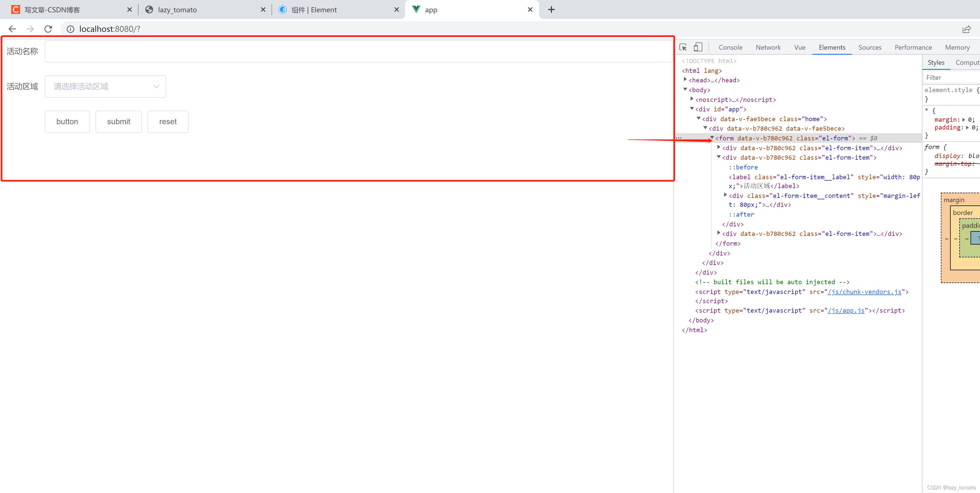Image resolution: width=980 pixels, height=493 pixels.
Task: Click the ellipsis on selected node
Action: (x=678, y=138)
